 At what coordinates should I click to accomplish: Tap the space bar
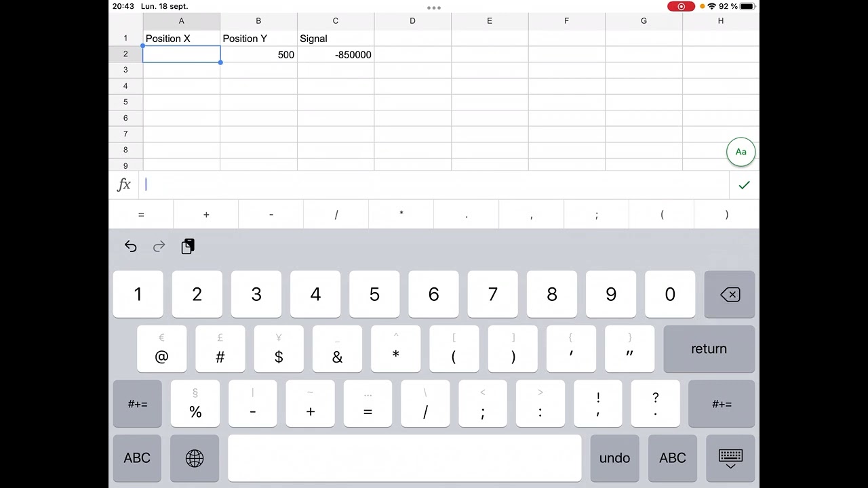point(405,458)
